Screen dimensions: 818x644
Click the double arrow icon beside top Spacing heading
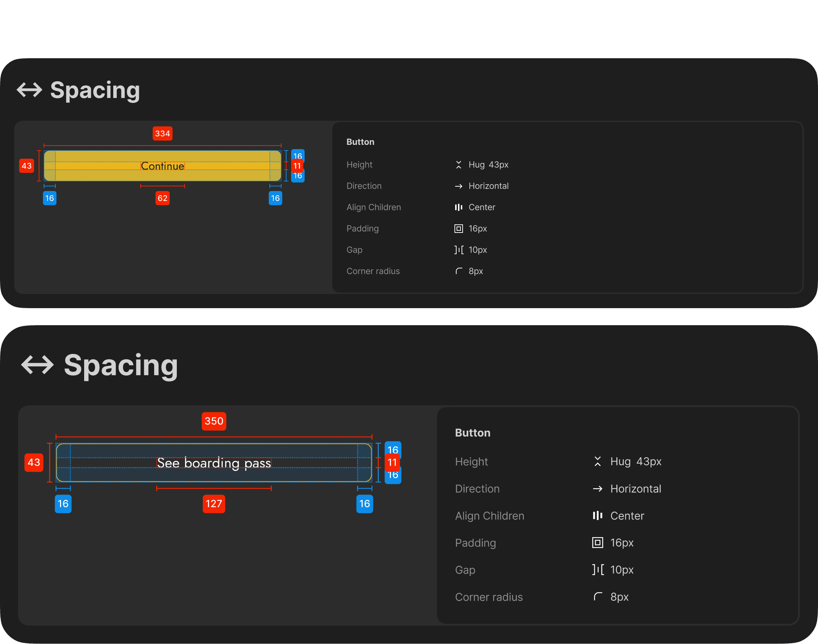point(29,90)
